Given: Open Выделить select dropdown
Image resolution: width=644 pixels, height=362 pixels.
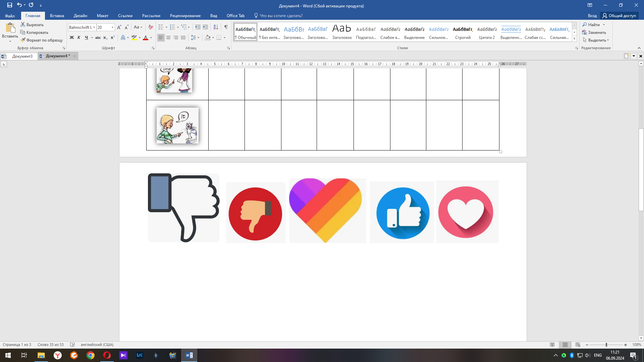Looking at the screenshot, I should coord(596,40).
